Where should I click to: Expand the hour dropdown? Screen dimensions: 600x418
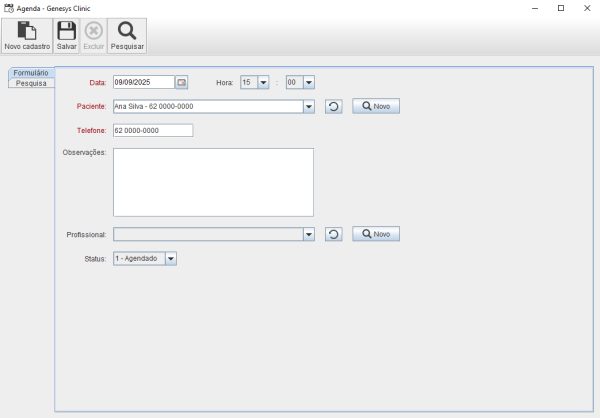(264, 82)
